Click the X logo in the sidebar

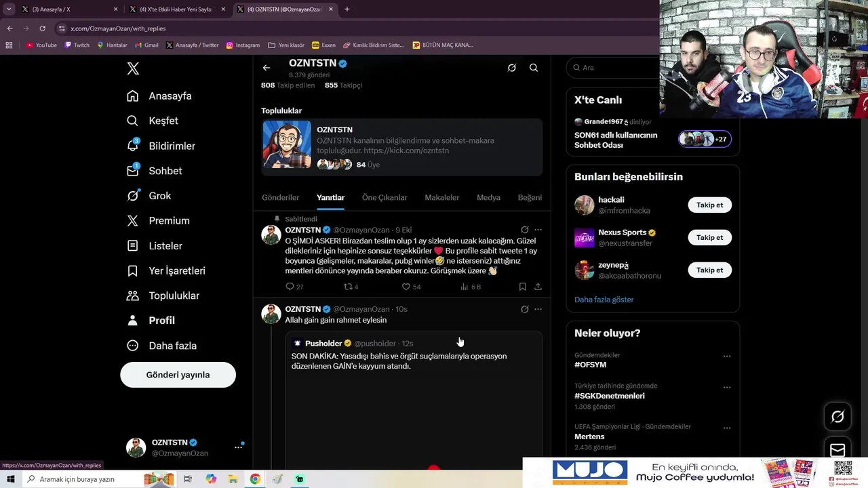[x=133, y=68]
